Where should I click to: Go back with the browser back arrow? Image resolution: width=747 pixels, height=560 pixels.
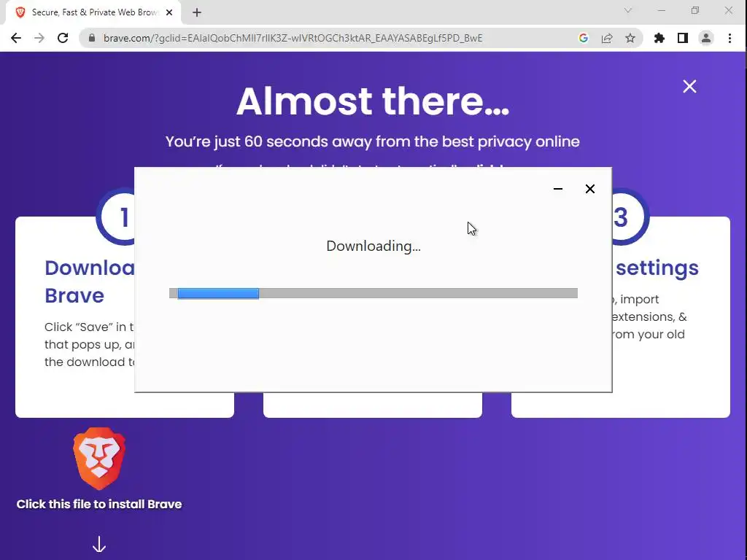pos(16,38)
